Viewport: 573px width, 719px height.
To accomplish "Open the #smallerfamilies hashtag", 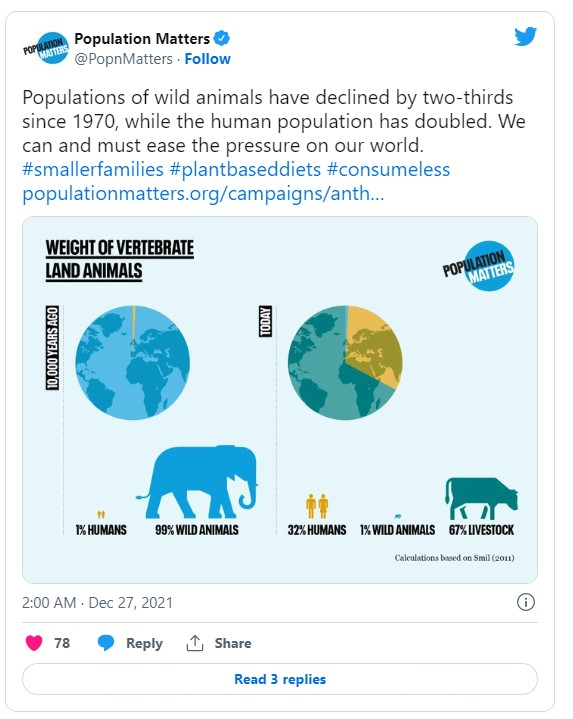I will [x=93, y=169].
